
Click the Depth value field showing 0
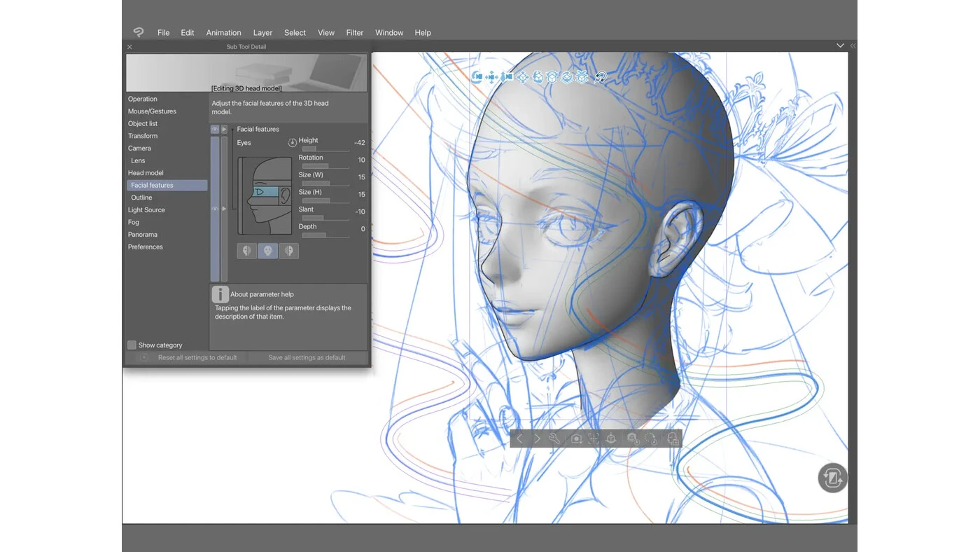(x=363, y=229)
